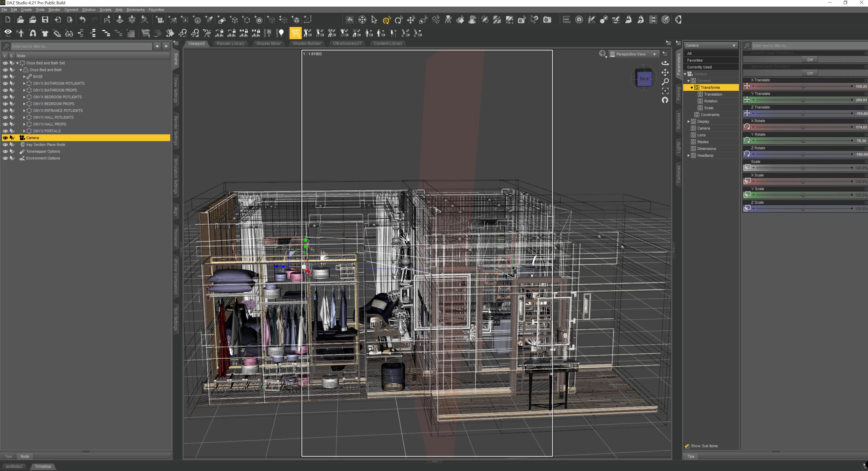Open the Render menu
The height and width of the screenshot is (471, 868).
pyautogui.click(x=54, y=10)
